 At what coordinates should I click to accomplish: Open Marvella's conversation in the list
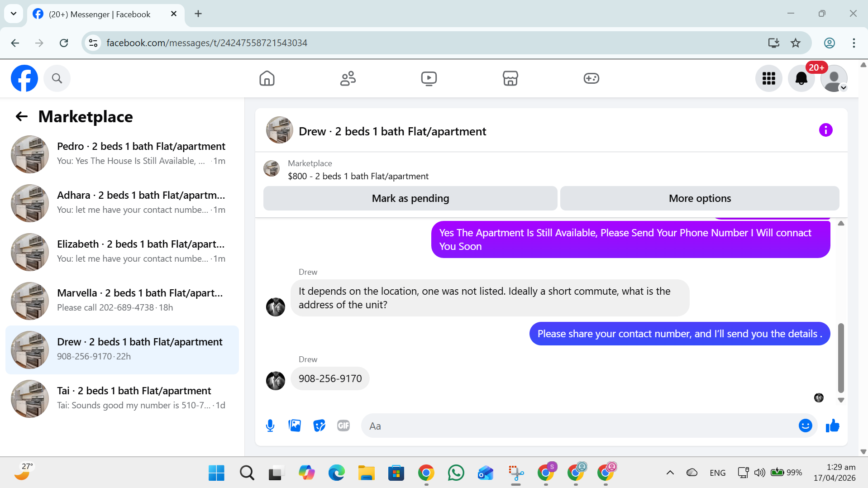tap(122, 301)
